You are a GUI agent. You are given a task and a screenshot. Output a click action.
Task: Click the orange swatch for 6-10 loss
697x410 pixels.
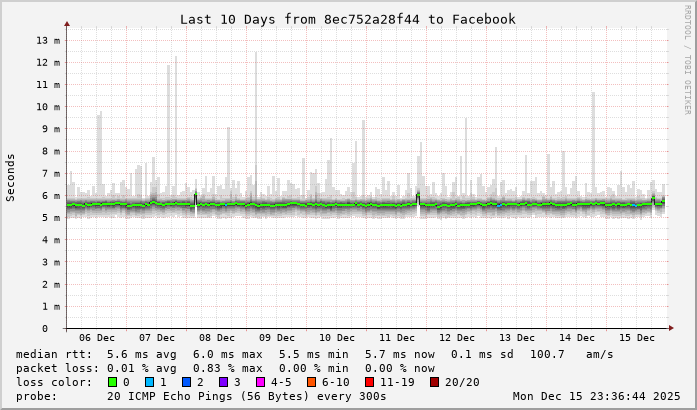click(312, 382)
